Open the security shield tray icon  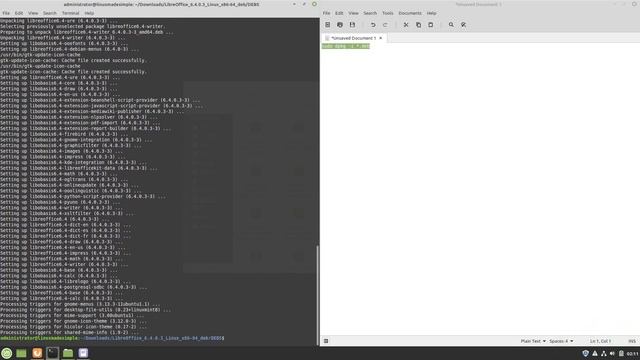pyautogui.click(x=585, y=353)
